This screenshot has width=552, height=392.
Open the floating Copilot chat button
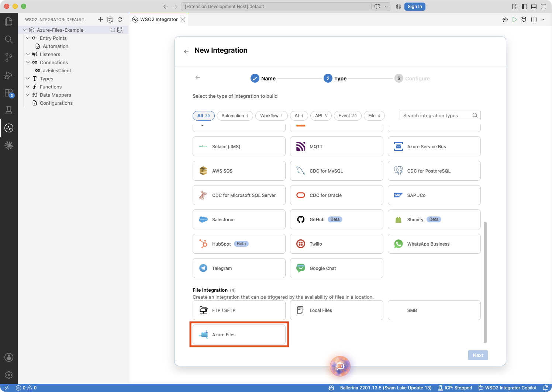pos(340,366)
